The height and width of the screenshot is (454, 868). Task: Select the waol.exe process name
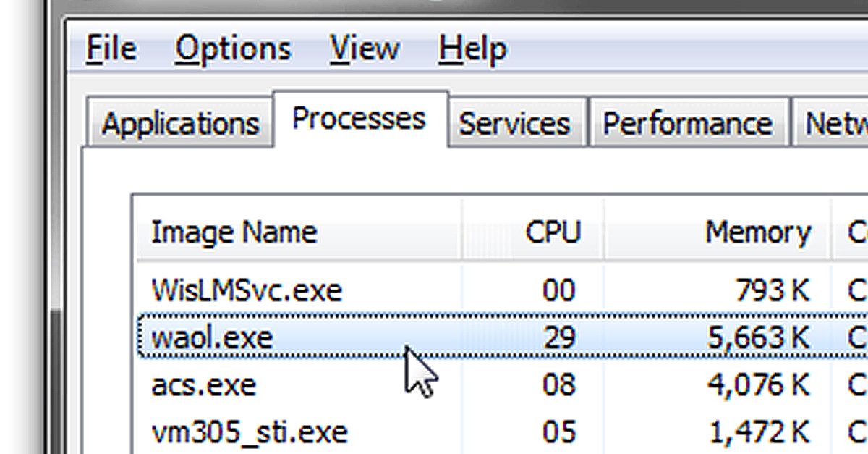(x=212, y=337)
